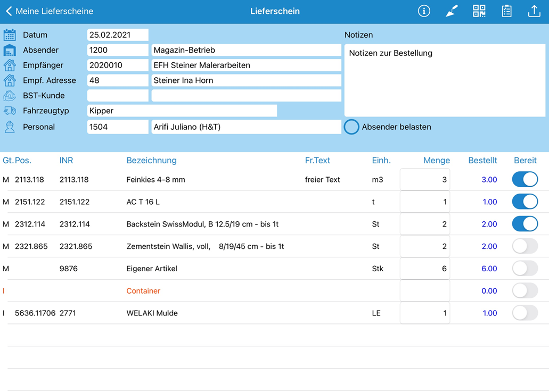
Task: Click the empty BST-Kunde name field
Action: [x=247, y=95]
